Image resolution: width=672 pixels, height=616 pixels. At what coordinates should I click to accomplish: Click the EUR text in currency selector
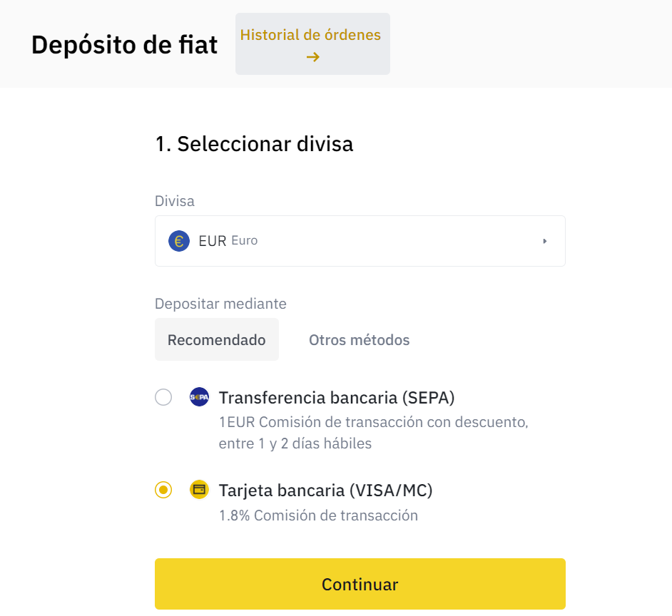click(212, 241)
